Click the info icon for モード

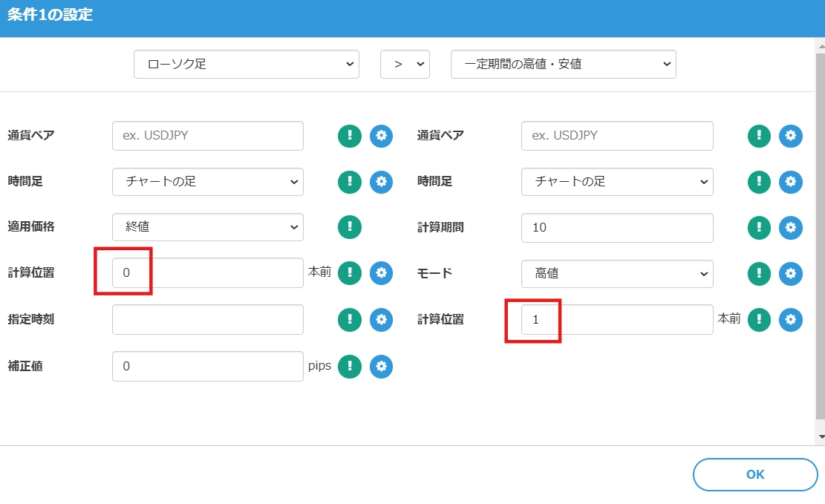tap(759, 273)
